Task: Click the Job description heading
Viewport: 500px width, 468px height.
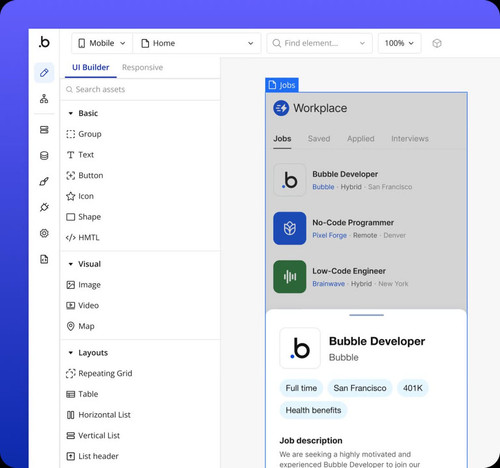Action: coord(311,441)
